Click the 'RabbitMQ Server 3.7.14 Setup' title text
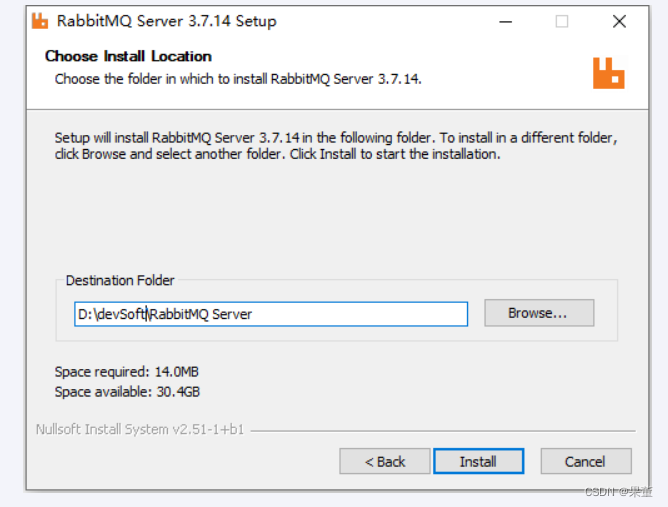668x507 pixels. (x=167, y=21)
